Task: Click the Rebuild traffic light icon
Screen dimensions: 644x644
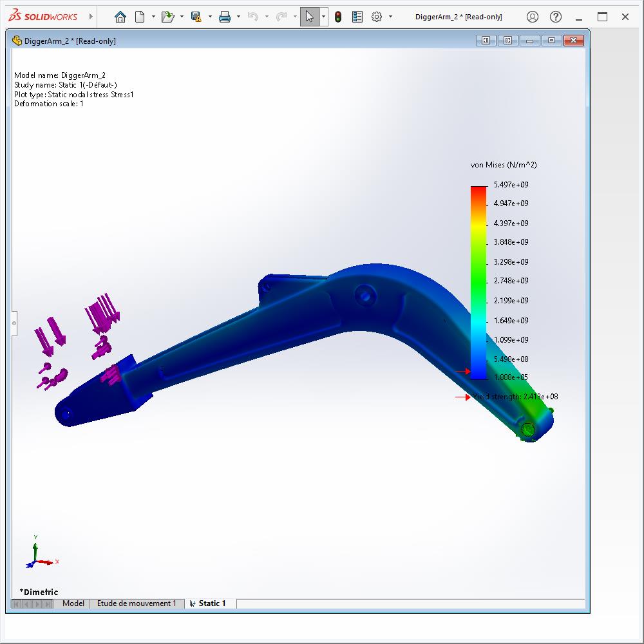Action: pos(338,17)
